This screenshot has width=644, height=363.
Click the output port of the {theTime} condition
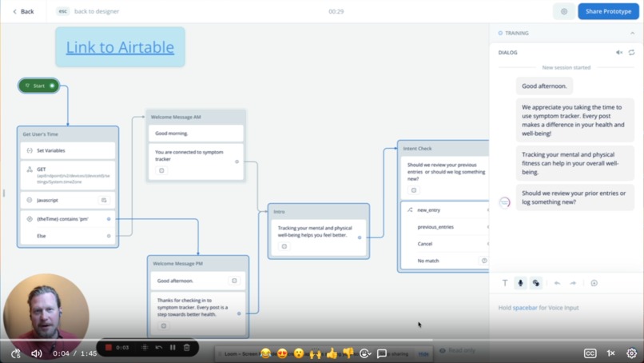(109, 219)
